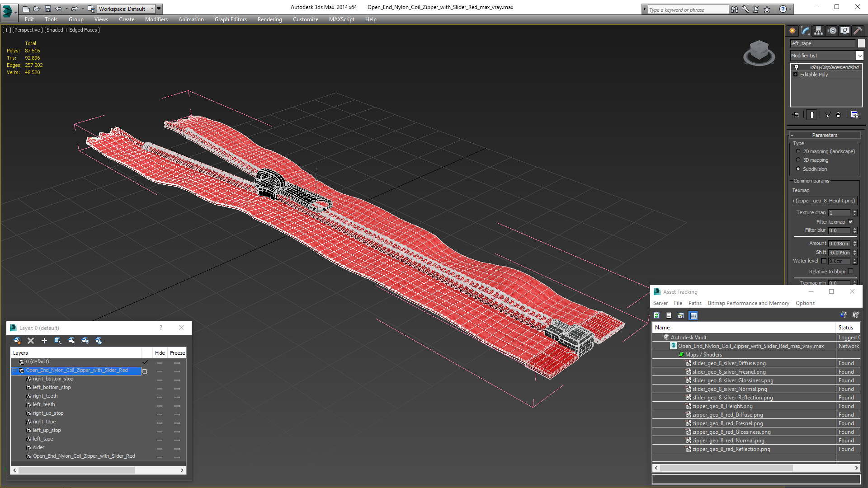This screenshot has height=488, width=868.
Task: Click the Remove Modifier trash icon
Action: coord(839,115)
